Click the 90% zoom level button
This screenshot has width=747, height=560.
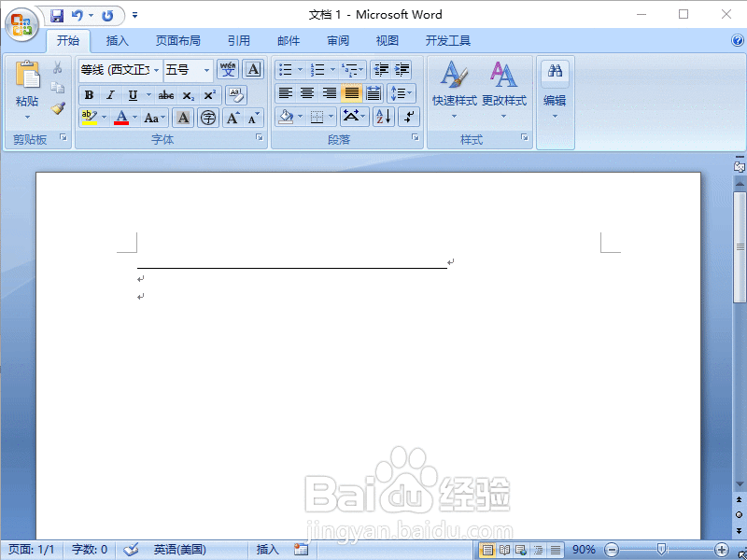click(584, 550)
